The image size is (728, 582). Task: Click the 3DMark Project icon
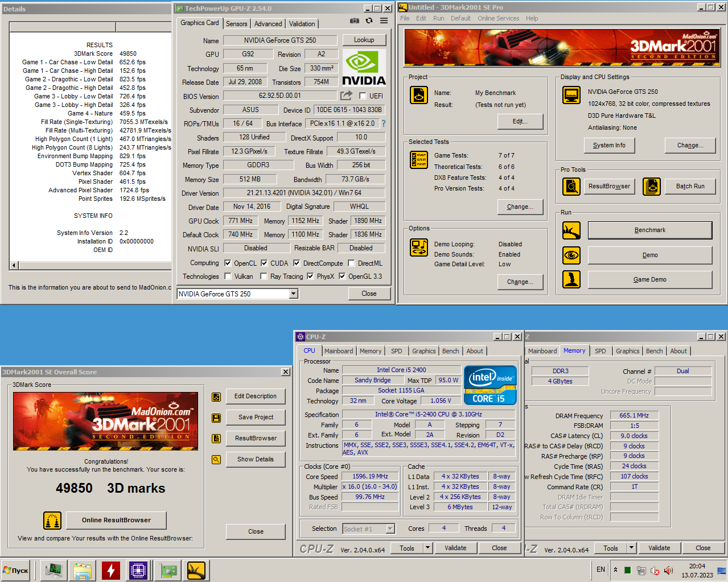click(x=419, y=95)
